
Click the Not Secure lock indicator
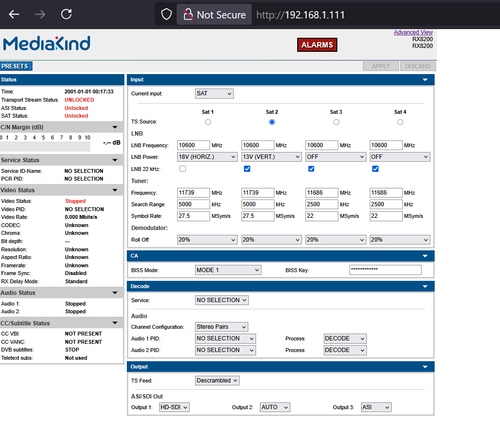coord(214,15)
